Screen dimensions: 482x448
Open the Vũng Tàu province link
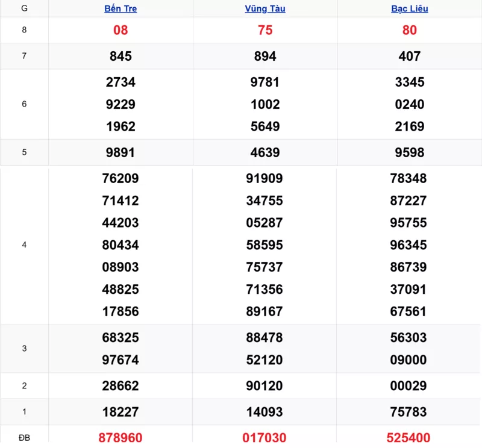coord(265,9)
